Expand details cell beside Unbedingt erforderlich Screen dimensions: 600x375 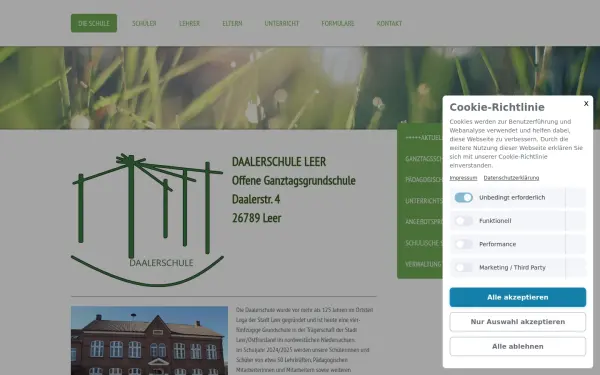point(576,197)
